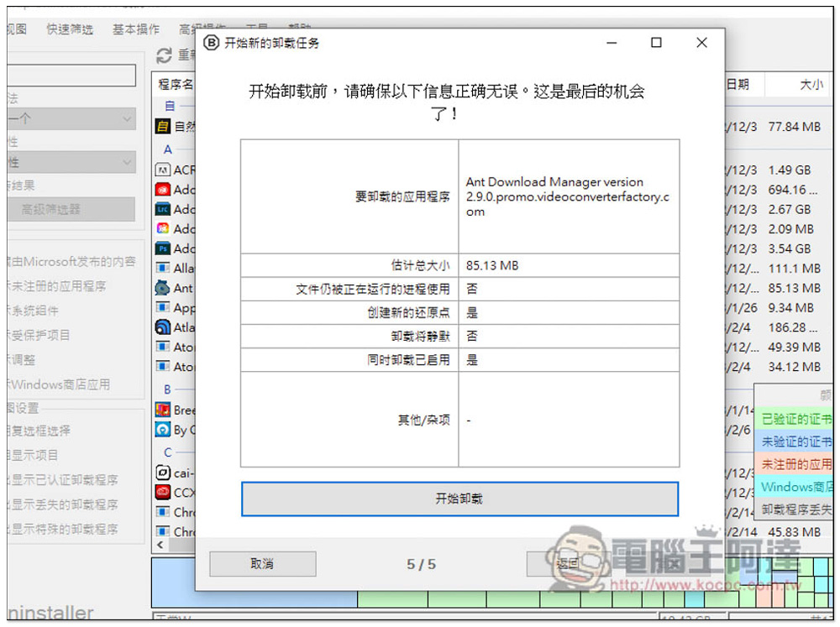Select the cai- application icon
The height and width of the screenshot is (627, 840).
coord(163,473)
